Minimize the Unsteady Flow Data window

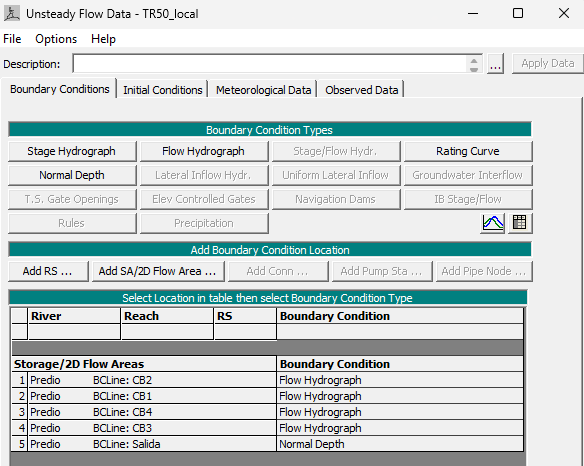tap(473, 13)
